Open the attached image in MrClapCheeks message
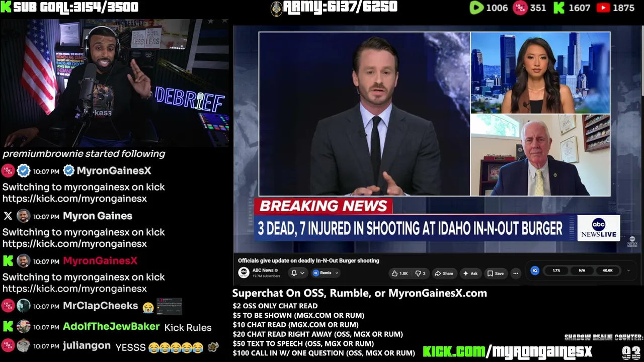 169,306
